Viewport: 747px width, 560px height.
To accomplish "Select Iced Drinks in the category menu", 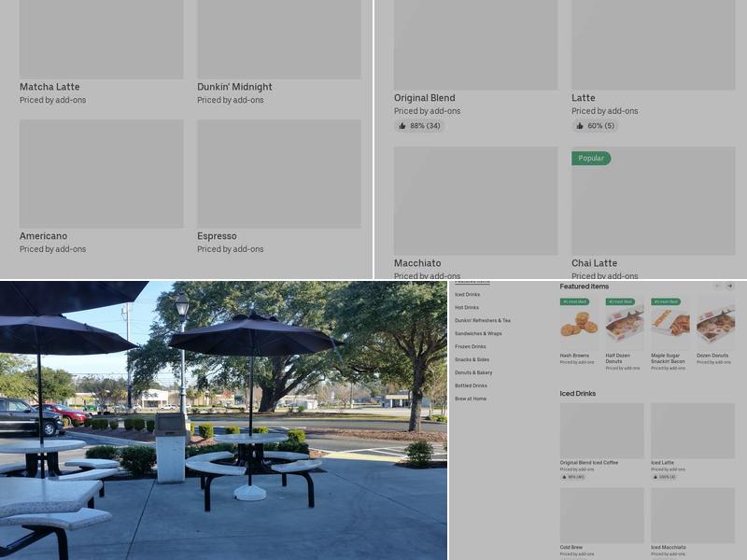I will (x=467, y=295).
